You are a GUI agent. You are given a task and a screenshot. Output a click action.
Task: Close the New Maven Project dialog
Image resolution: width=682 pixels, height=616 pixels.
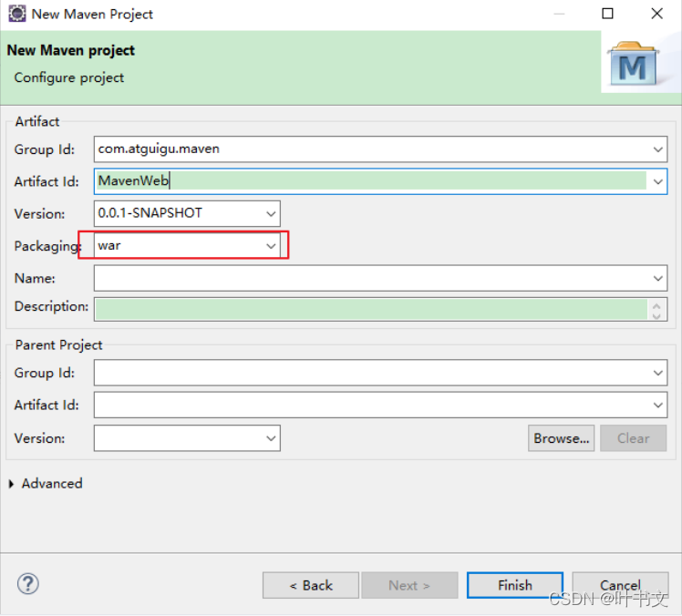[x=656, y=14]
